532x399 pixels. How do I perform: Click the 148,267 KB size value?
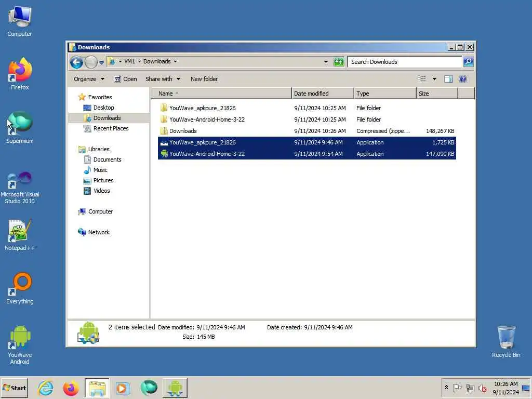tap(440, 131)
